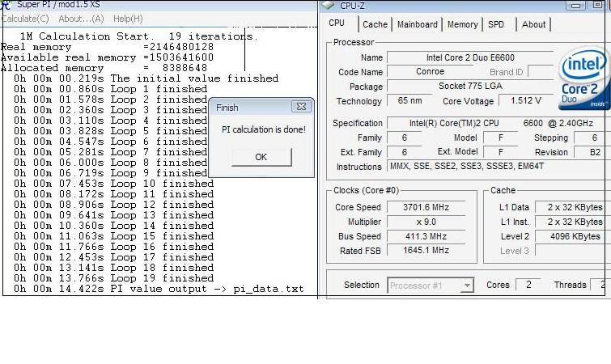Open the Calculate(C) menu in Super PI
The height and width of the screenshot is (364, 611).
pyautogui.click(x=25, y=19)
